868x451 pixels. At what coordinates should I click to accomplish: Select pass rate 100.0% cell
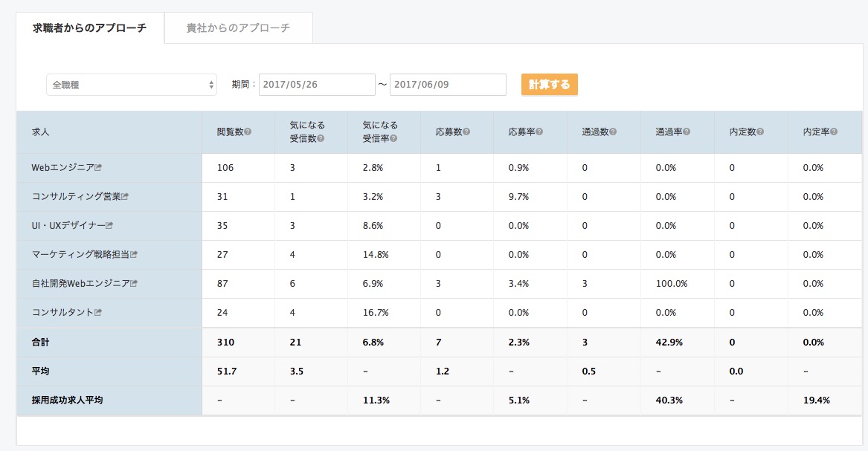[x=672, y=284]
